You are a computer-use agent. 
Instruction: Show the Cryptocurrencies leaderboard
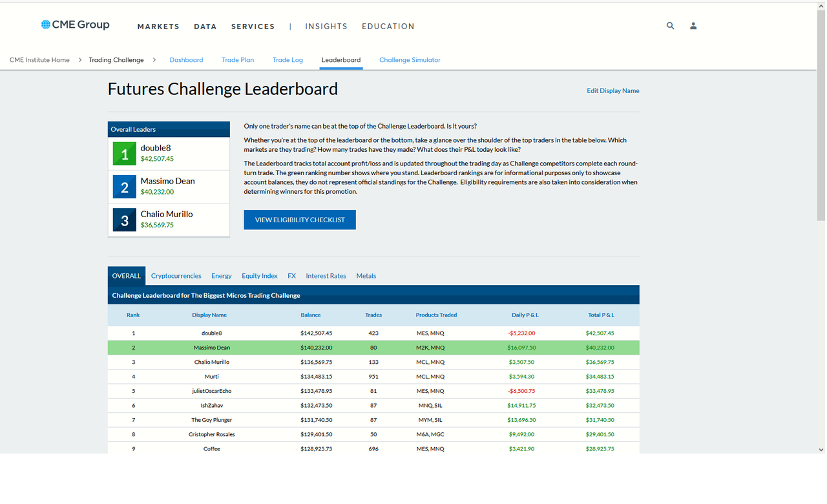coord(176,276)
